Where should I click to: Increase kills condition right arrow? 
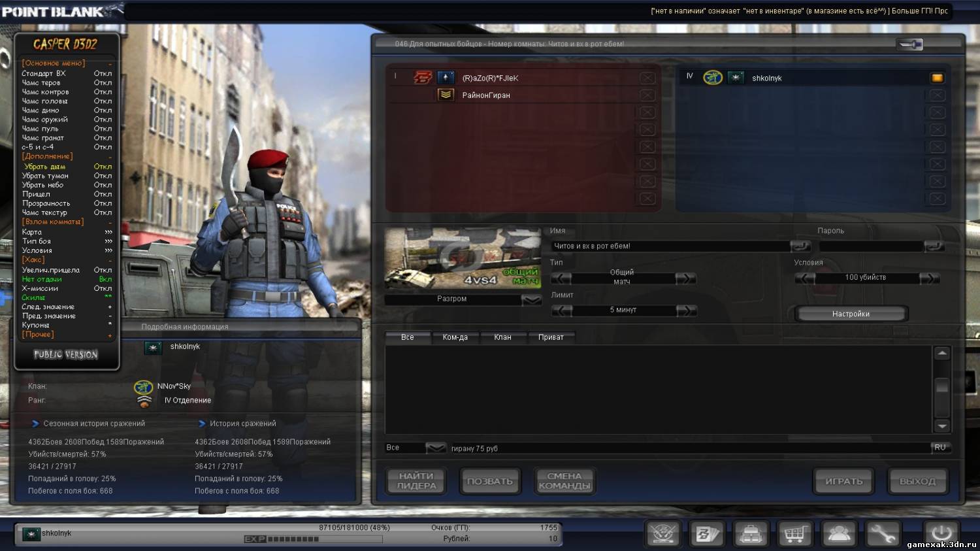pos(929,278)
